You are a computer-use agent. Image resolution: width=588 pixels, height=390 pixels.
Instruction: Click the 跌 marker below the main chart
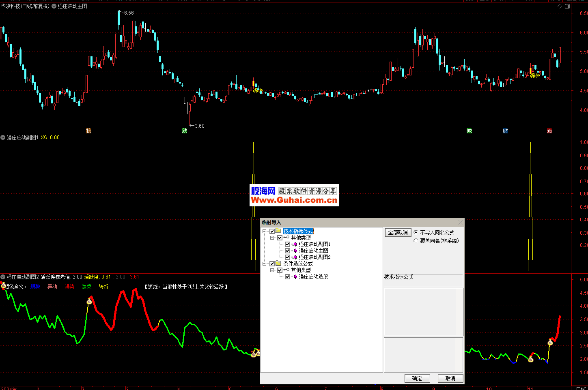pos(185,131)
